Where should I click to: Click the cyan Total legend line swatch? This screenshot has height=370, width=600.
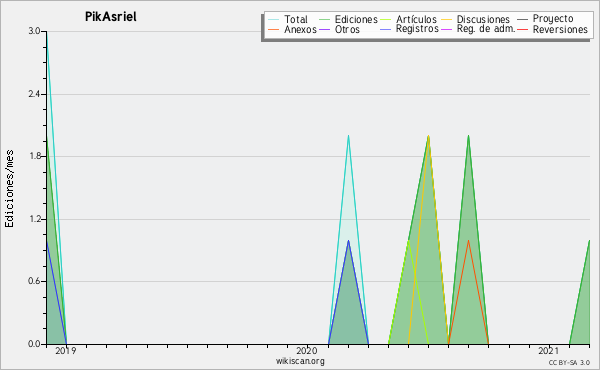[x=274, y=19]
